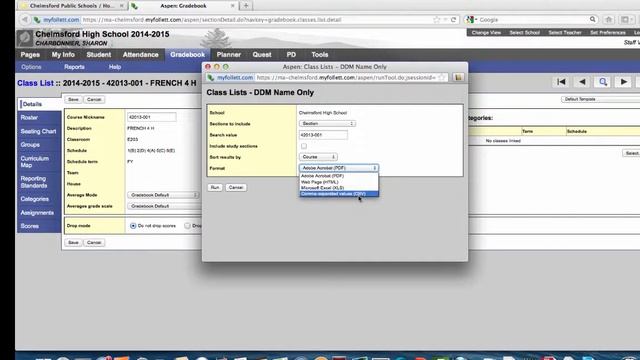Select the Curriculum Map side tab
The image size is (640, 360).
(40, 162)
